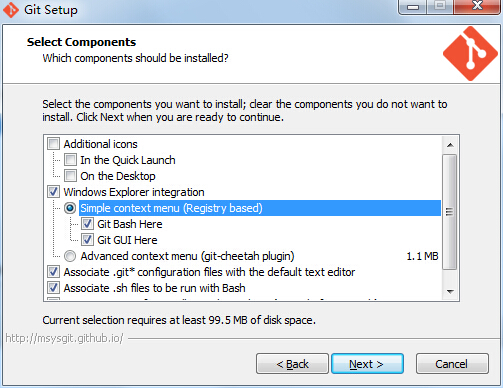
Task: Click the Git logo in title bar
Action: click(x=11, y=10)
